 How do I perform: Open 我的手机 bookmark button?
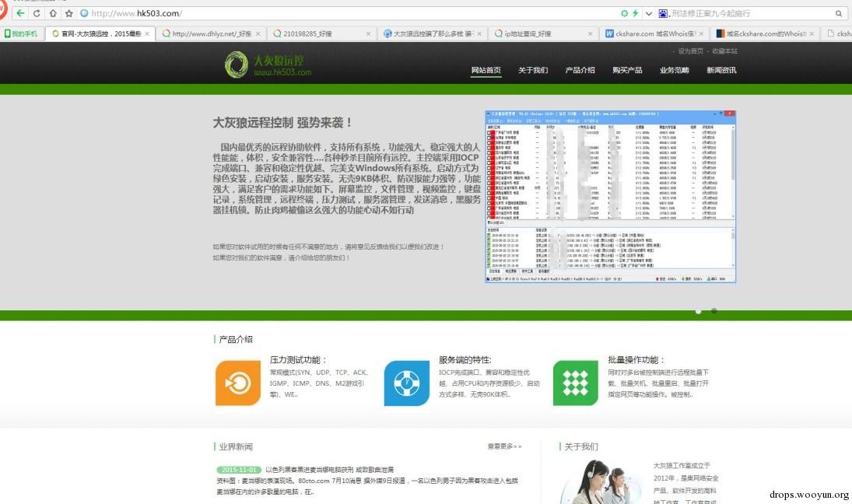pos(21,33)
